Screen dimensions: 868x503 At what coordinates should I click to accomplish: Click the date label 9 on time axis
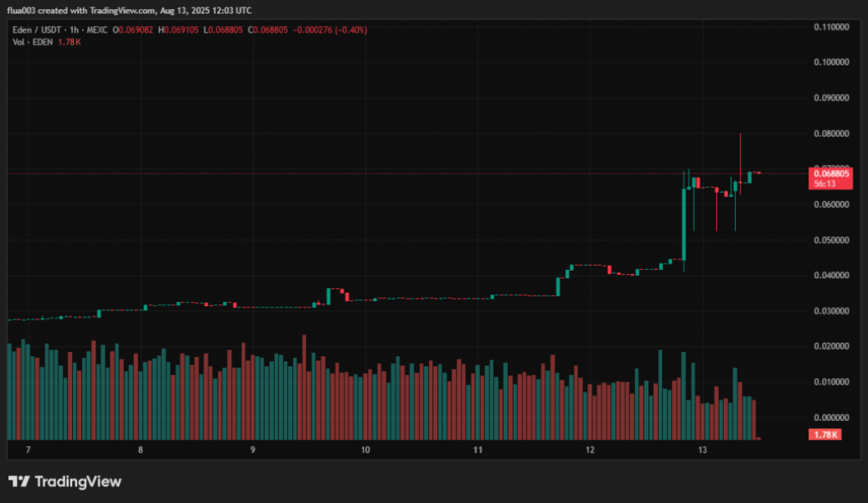[253, 450]
